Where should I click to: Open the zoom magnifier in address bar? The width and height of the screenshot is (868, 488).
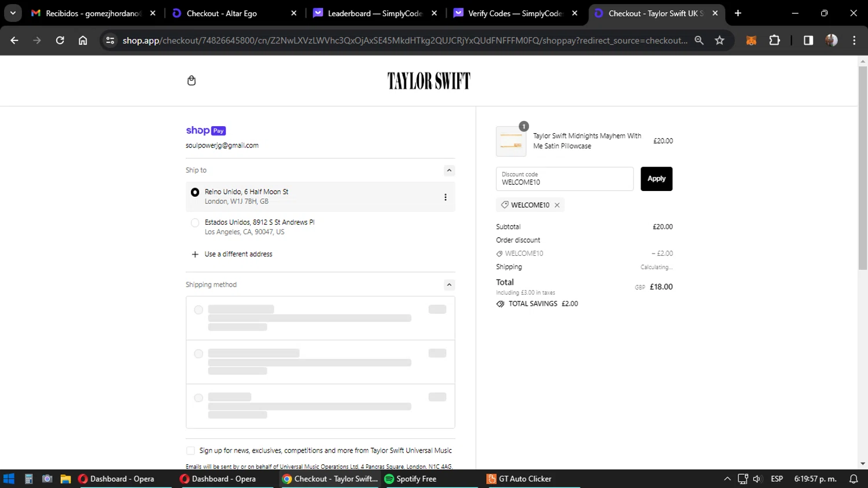(x=699, y=41)
